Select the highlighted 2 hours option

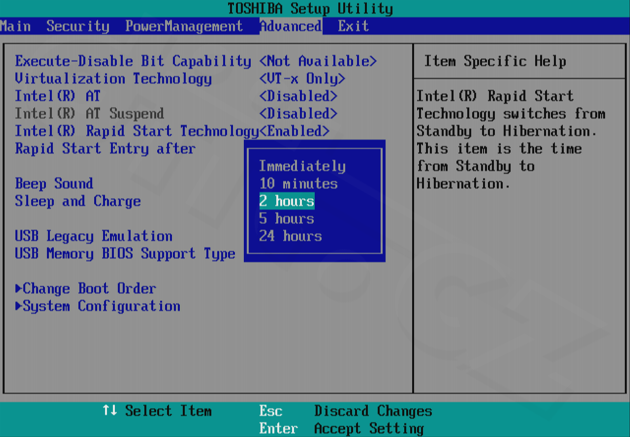(287, 201)
